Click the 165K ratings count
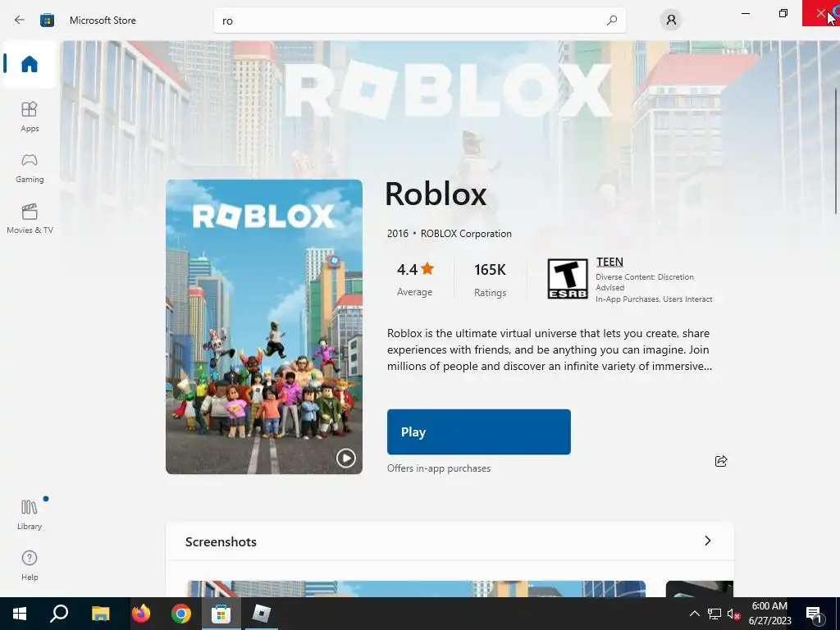Image resolution: width=840 pixels, height=630 pixels. 491,279
